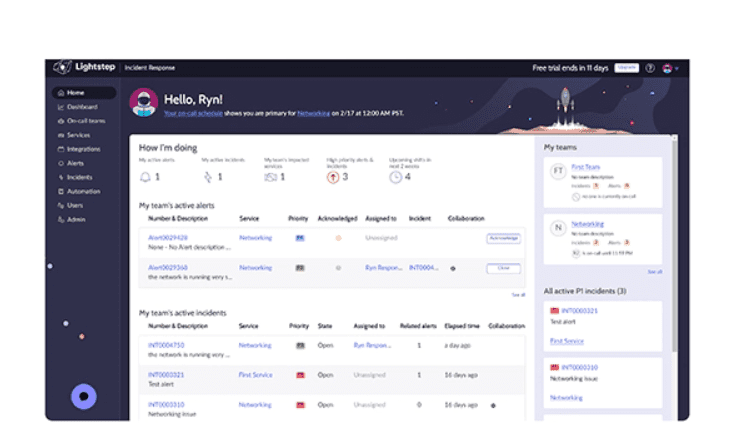Open the help question mark icon
742x440 pixels.
(650, 68)
